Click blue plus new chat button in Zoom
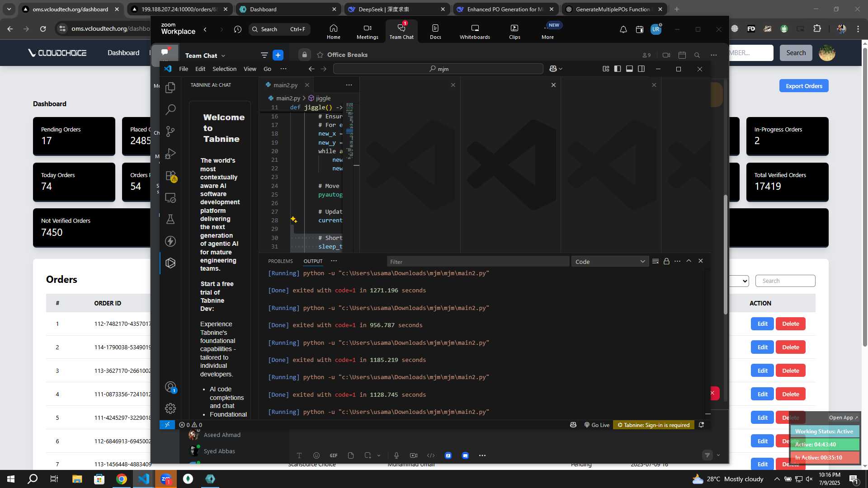 (278, 55)
